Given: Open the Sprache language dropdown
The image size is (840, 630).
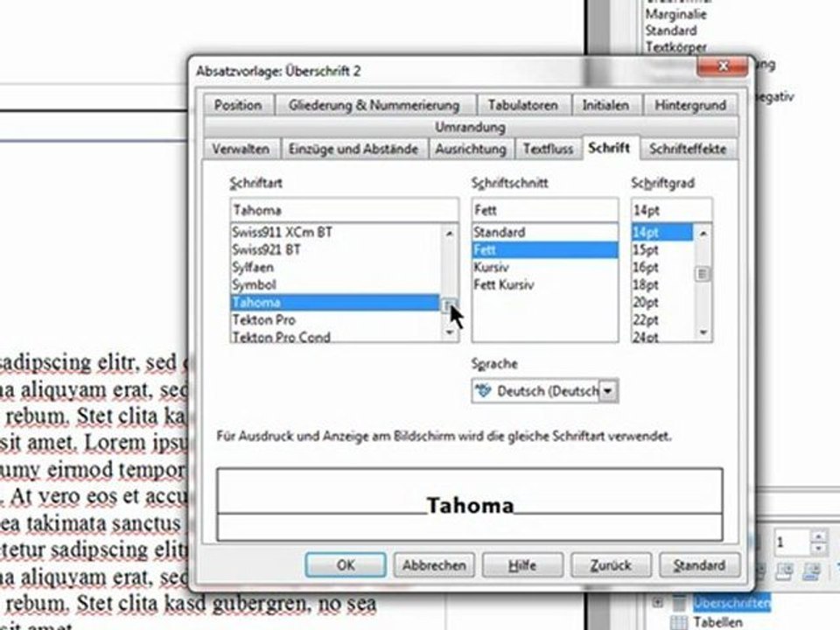Looking at the screenshot, I should pyautogui.click(x=607, y=390).
